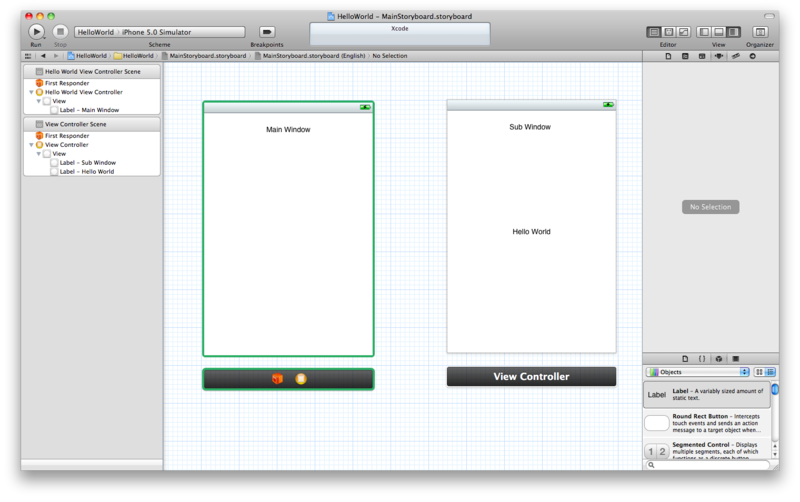
Task: Click the library scroll up arrow
Action: [775, 446]
